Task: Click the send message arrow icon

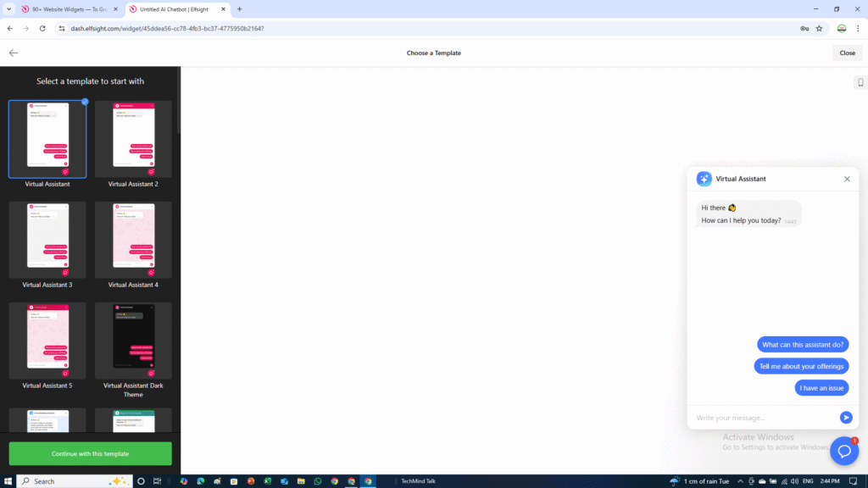Action: [845, 417]
